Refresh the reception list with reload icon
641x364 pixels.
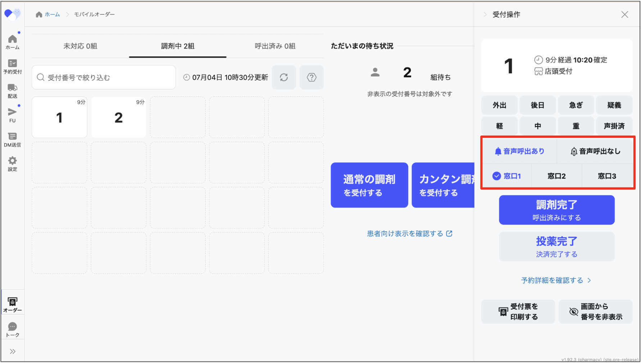tap(284, 77)
